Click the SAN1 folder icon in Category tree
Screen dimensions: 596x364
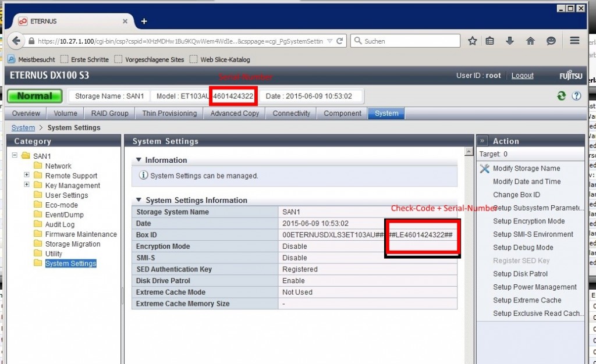(x=26, y=156)
